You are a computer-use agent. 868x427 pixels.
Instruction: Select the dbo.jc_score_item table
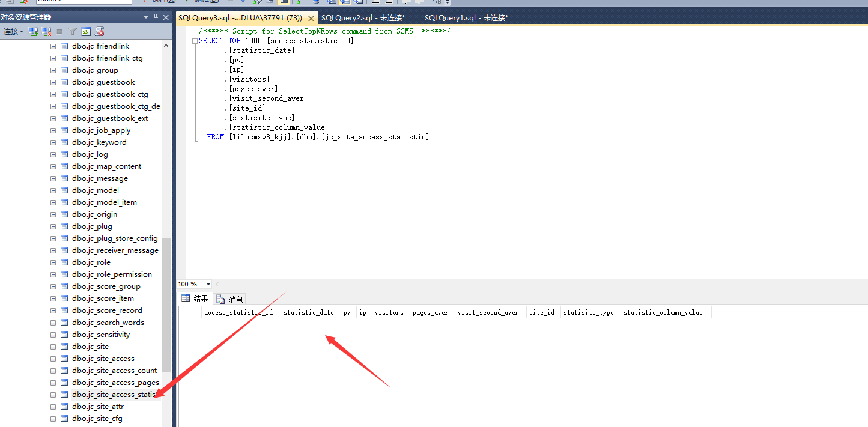(x=103, y=298)
